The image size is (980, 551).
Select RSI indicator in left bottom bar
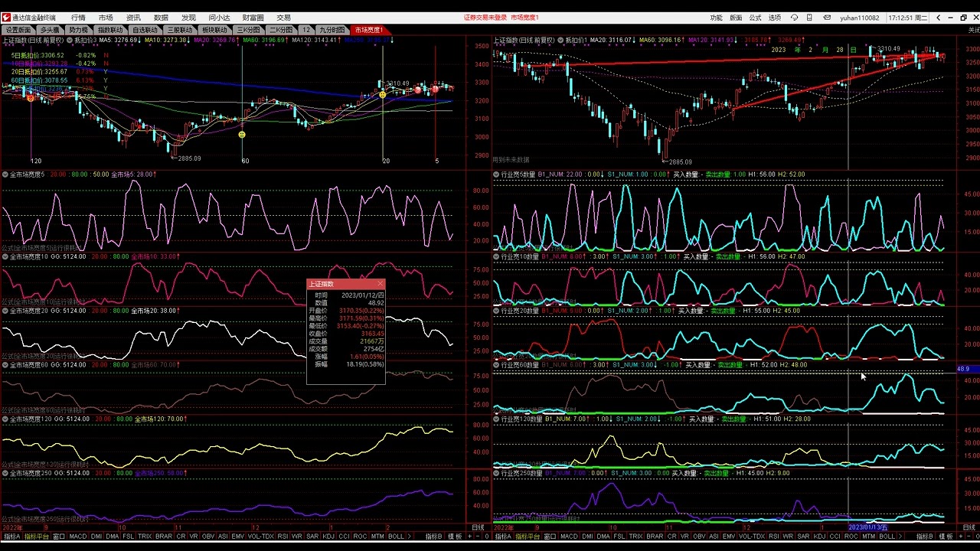tap(283, 536)
